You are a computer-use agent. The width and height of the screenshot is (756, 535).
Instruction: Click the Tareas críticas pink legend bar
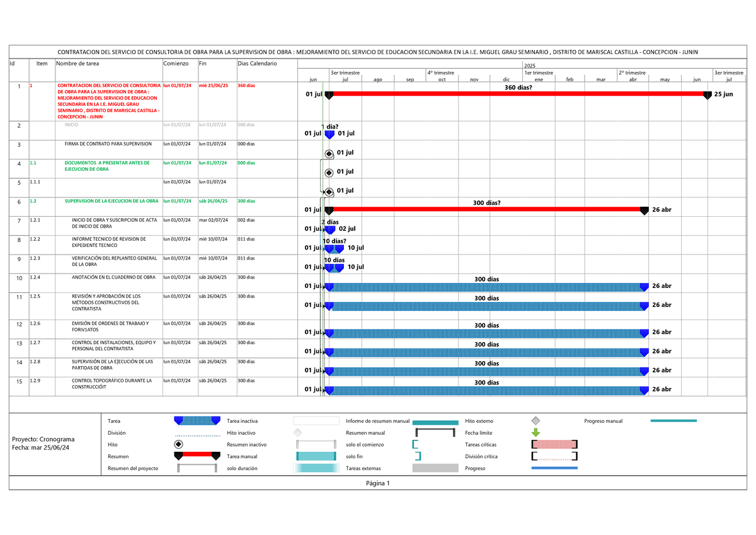pyautogui.click(x=554, y=444)
